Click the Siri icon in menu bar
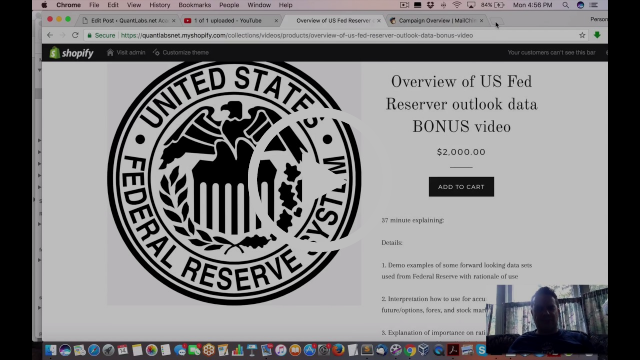 pyautogui.click(x=580, y=5)
